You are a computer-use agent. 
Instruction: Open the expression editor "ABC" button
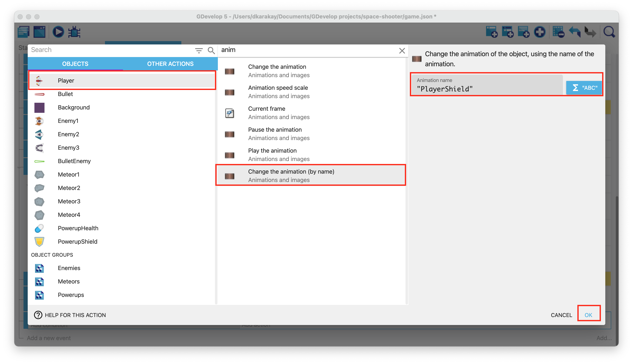coord(584,88)
